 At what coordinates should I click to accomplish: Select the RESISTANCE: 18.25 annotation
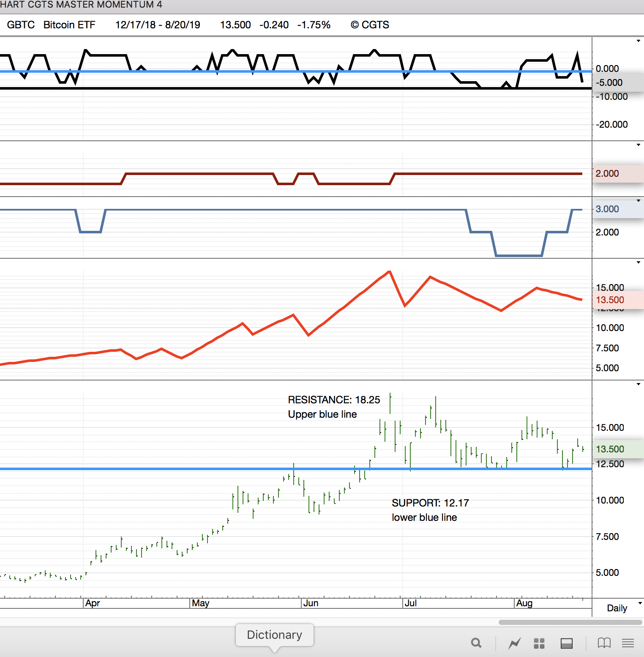(334, 400)
